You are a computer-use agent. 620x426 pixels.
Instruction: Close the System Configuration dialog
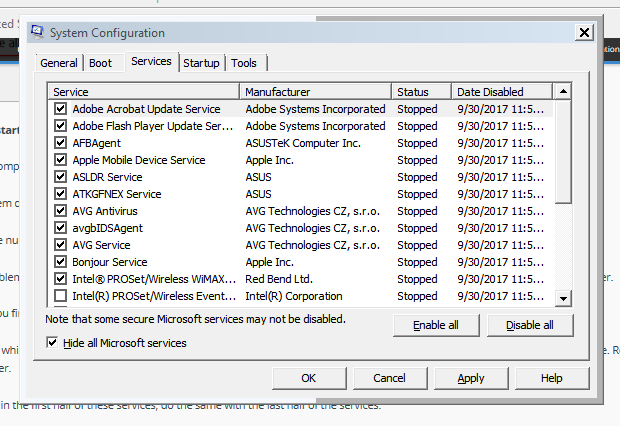[584, 32]
